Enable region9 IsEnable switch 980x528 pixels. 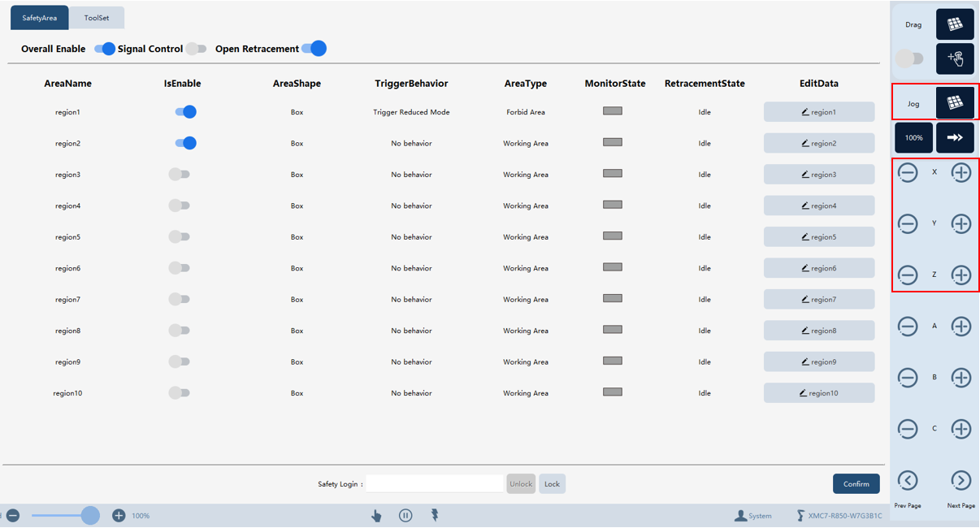point(179,362)
